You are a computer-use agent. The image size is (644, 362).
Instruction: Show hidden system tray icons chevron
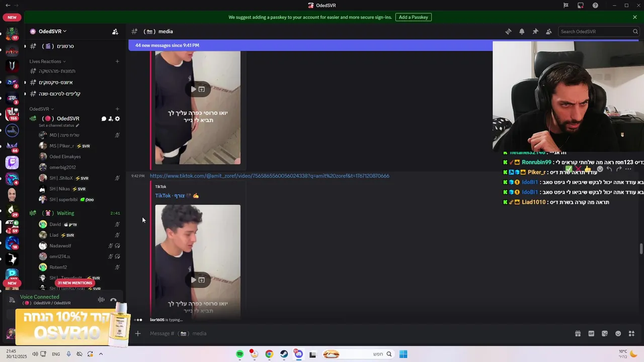pos(101,354)
